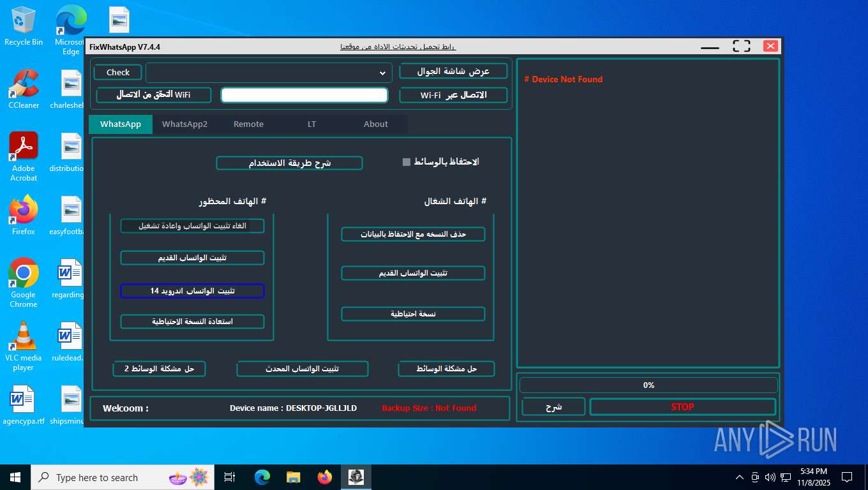Toggle fullscreen of FixWhatsApp window

[741, 46]
